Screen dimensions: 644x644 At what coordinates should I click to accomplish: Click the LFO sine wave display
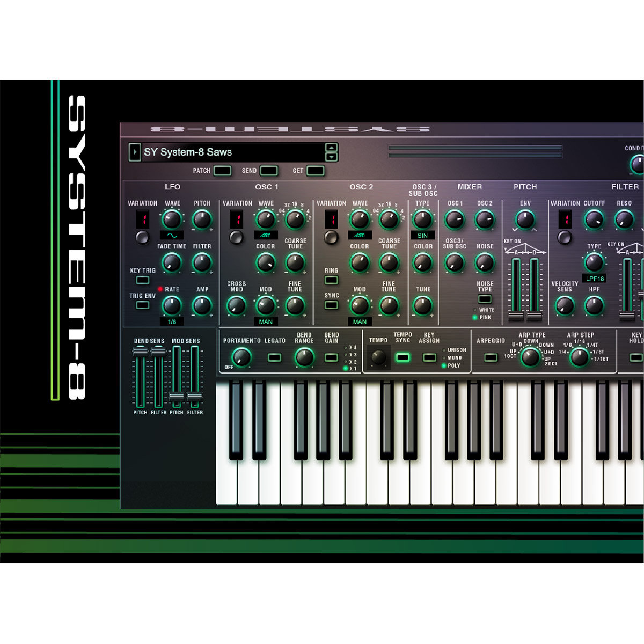(x=171, y=235)
